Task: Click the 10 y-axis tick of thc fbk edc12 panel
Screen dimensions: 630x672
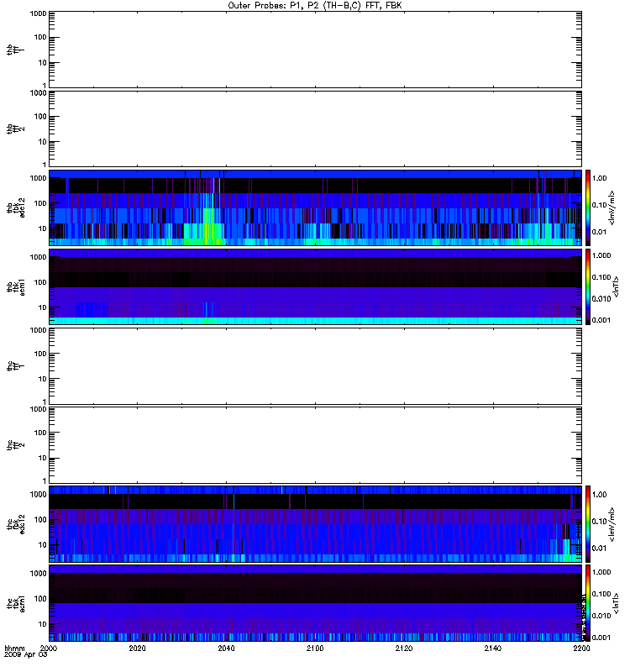Action: click(43, 544)
